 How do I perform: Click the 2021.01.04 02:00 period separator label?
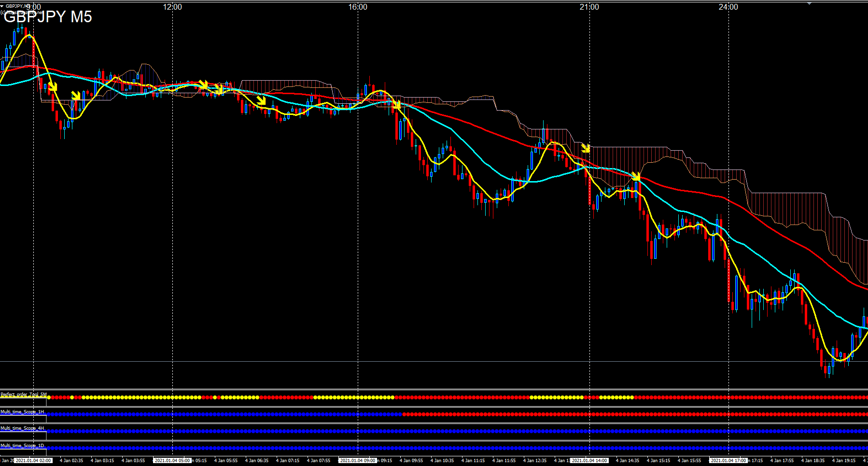click(x=33, y=461)
